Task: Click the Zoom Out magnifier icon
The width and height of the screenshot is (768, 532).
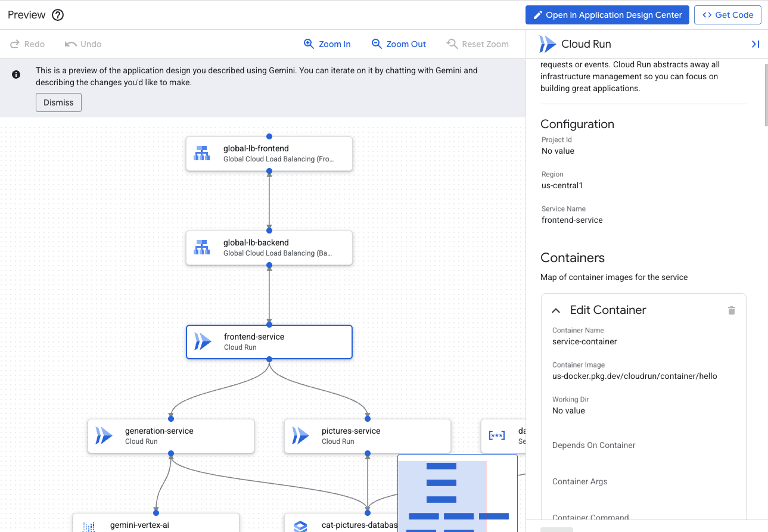Action: 377,44
